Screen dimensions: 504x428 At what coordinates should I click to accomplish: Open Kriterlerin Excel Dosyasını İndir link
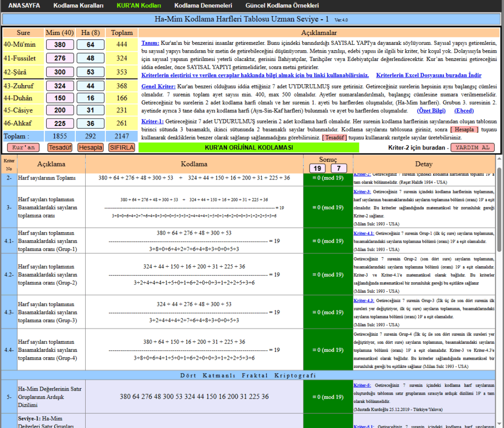[429, 75]
